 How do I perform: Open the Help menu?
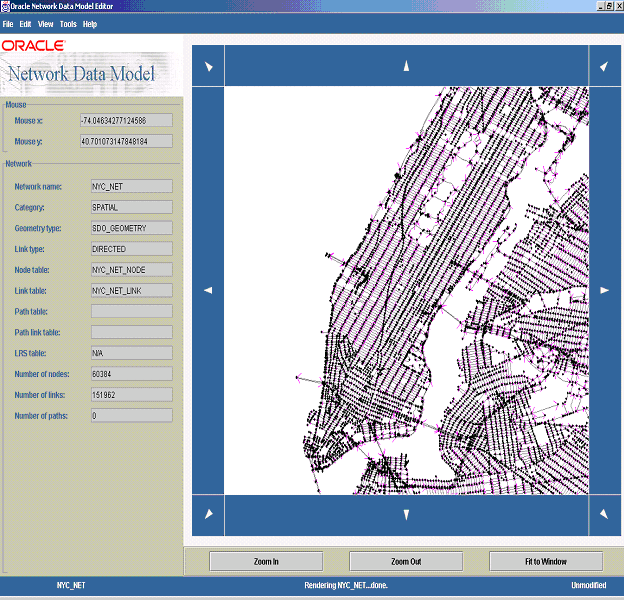(x=90, y=24)
